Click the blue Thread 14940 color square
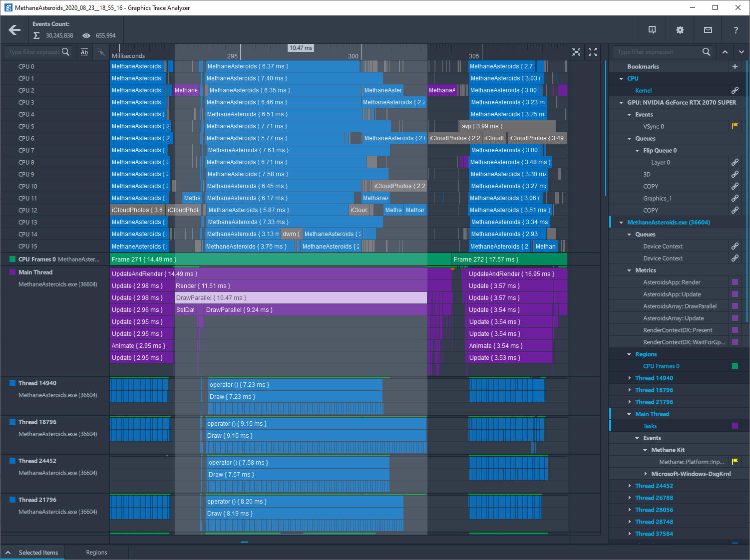 tap(13, 383)
